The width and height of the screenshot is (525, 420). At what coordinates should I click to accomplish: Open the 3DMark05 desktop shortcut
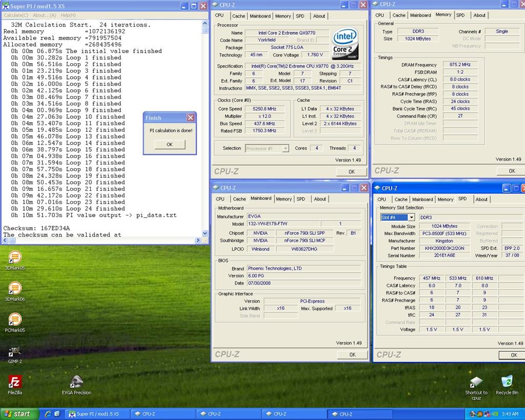tap(15, 260)
